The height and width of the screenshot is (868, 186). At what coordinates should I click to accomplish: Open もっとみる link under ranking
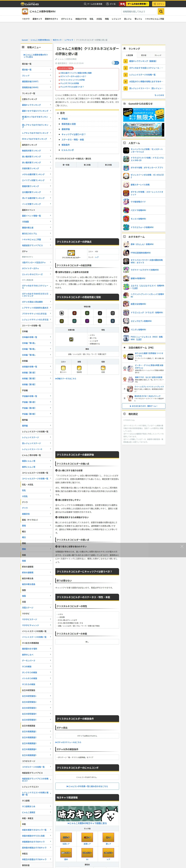pyautogui.click(x=159, y=95)
